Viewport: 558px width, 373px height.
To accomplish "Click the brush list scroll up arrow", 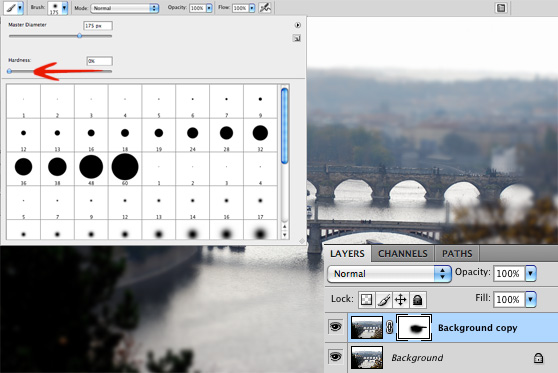I will pos(284,226).
